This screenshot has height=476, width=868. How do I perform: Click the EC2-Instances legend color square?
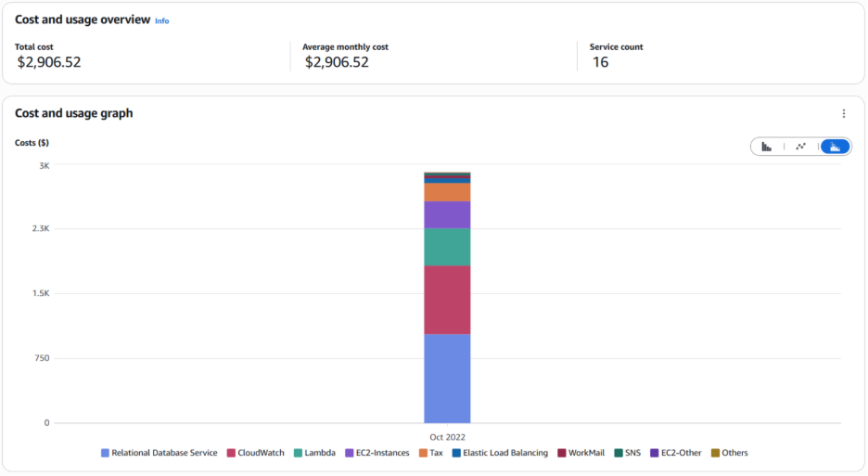coord(350,453)
